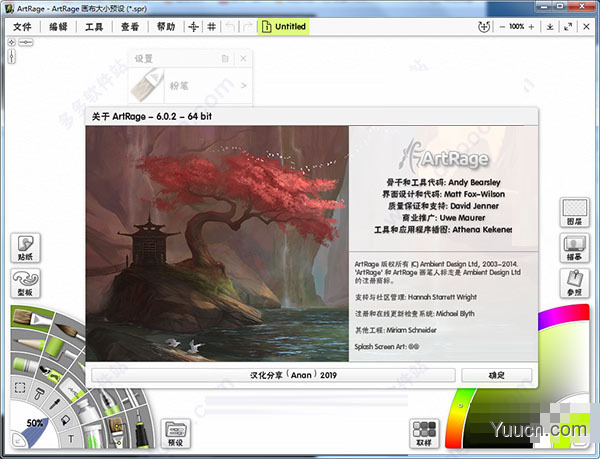Zoom in with the plus button
The height and width of the screenshot is (459, 600).
[x=531, y=27]
